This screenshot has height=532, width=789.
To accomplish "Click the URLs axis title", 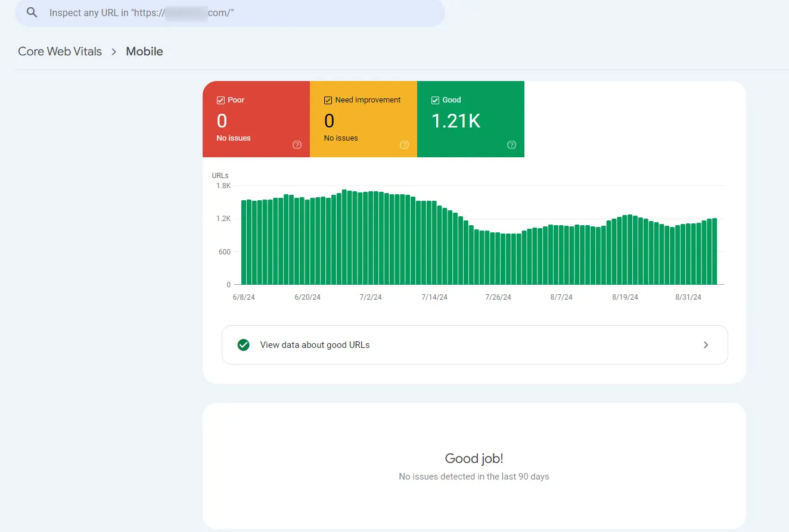I will pyautogui.click(x=220, y=176).
